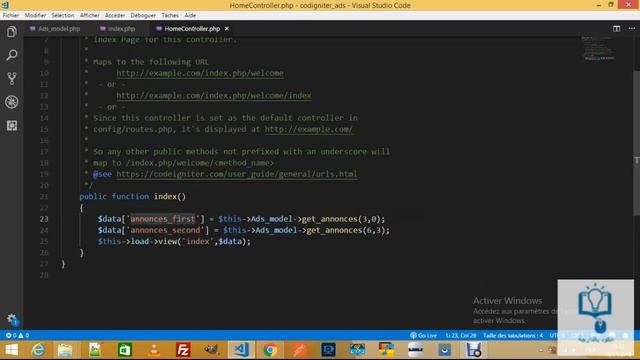Click line number 23 in the gutter
Image resolution: width=640 pixels, height=360 pixels.
pos(44,219)
